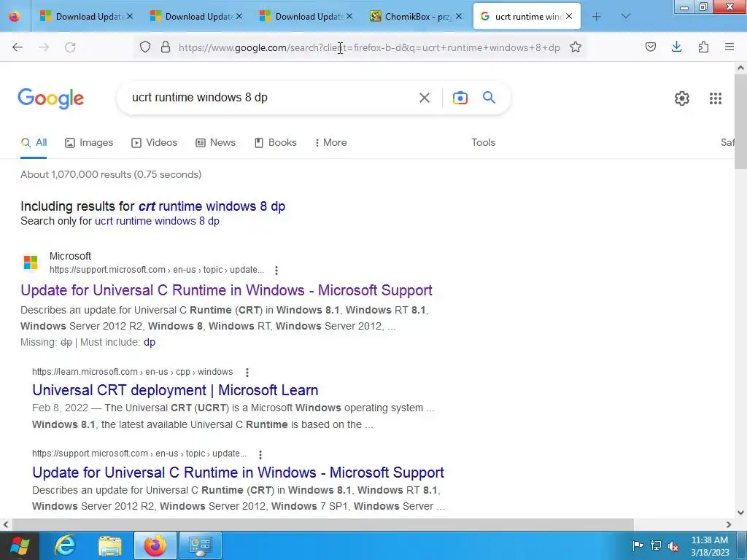Open options for third support.microsoft.com result
The image size is (747, 560).
click(x=260, y=454)
